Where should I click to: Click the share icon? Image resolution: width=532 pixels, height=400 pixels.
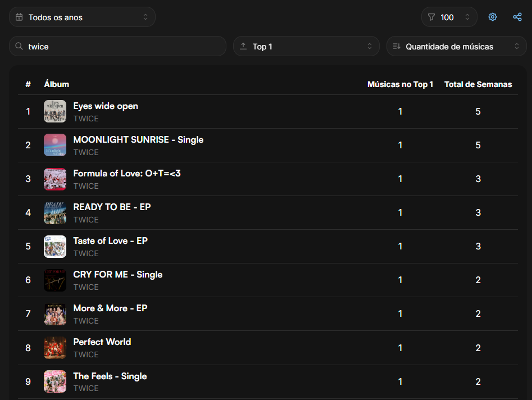(517, 17)
